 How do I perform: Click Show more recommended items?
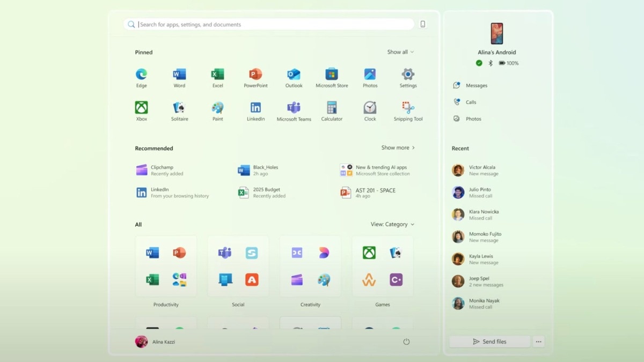[x=398, y=147]
